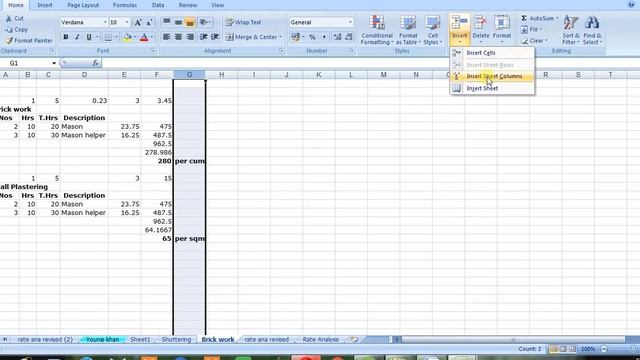Open the Verdana font name dropdown
Viewport: 640px width, 360px height.
[105, 22]
